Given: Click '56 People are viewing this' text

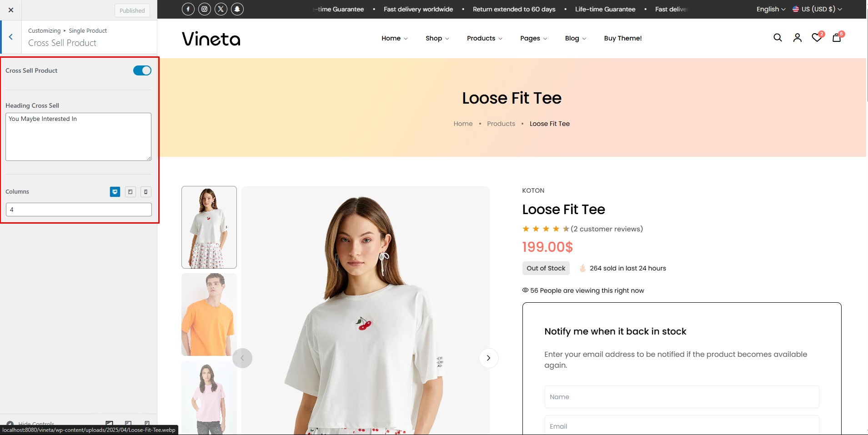Looking at the screenshot, I should point(587,290).
